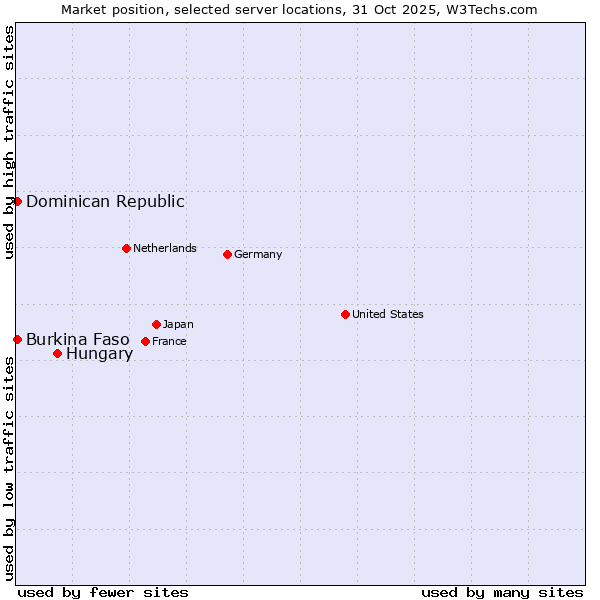The width and height of the screenshot is (600, 600).
Task: Click the Dominican Republic text label
Action: click(x=105, y=201)
